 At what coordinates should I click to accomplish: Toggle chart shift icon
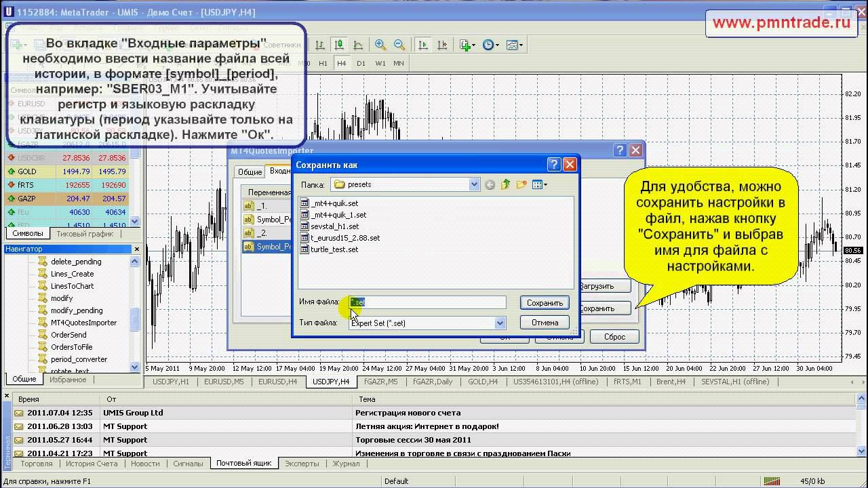441,45
